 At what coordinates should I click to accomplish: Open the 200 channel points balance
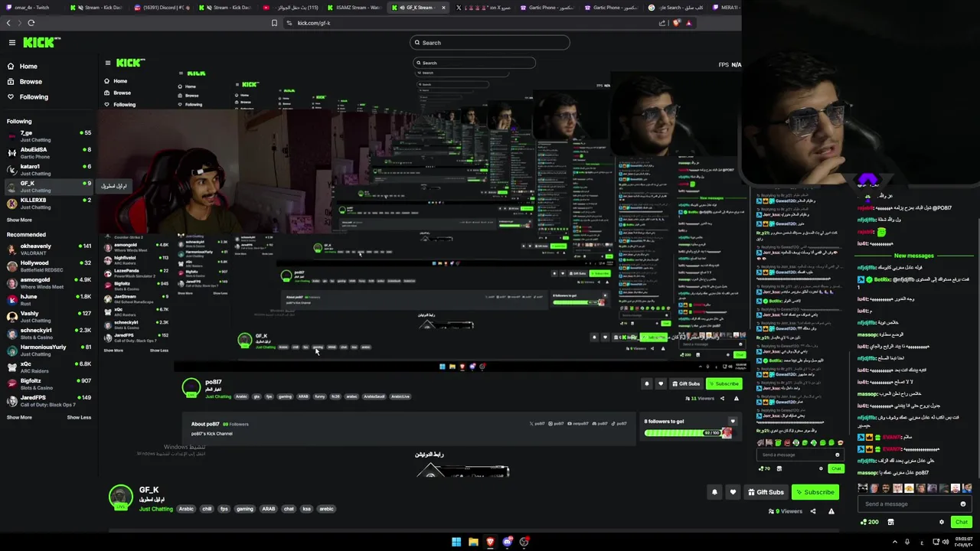click(x=869, y=522)
